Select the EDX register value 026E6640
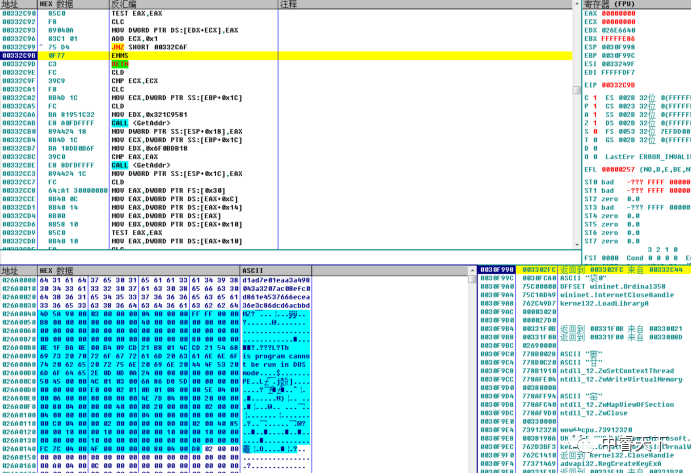This screenshot has height=474, width=691. pyautogui.click(x=618, y=30)
